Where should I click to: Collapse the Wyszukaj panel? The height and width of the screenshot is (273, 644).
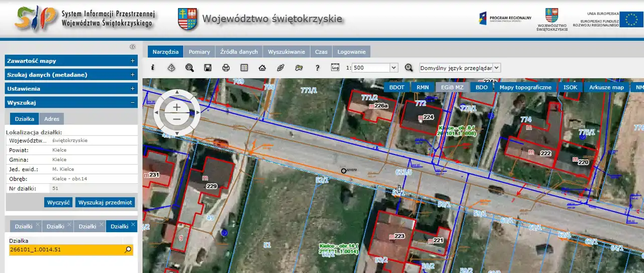coord(133,103)
